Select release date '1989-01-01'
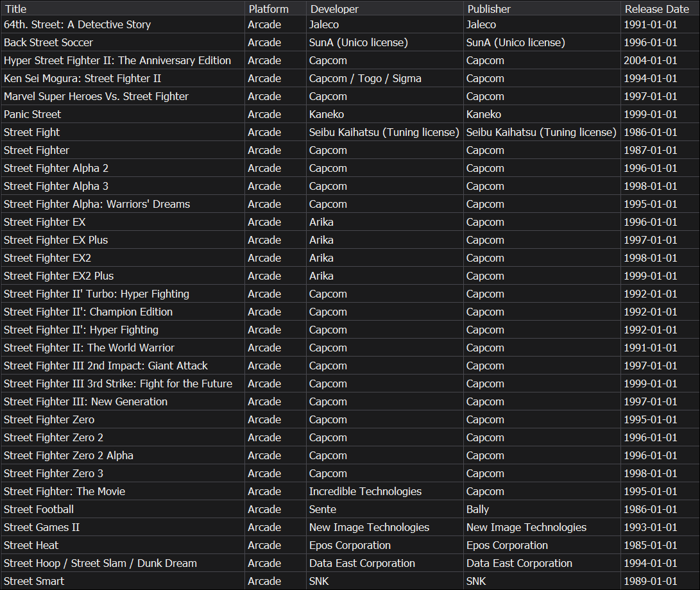This screenshot has width=700, height=590. coord(650,582)
